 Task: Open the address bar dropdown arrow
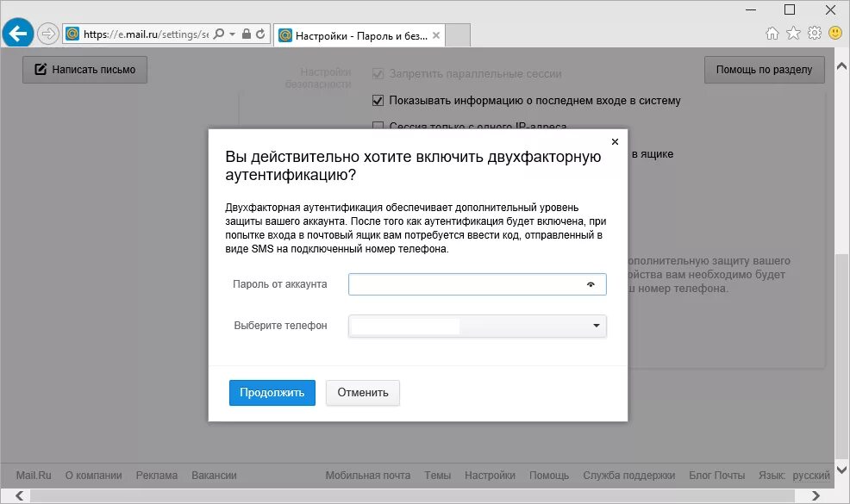tap(233, 34)
